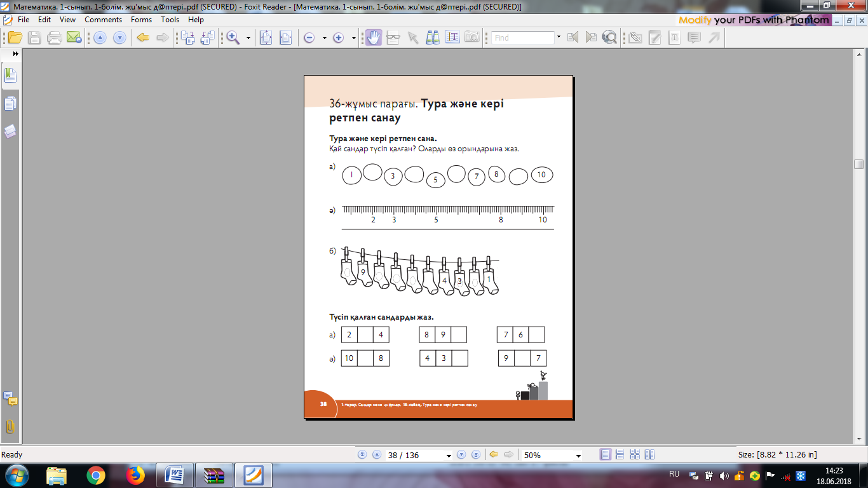
Task: Expand the Find box options dropdown
Action: click(559, 37)
